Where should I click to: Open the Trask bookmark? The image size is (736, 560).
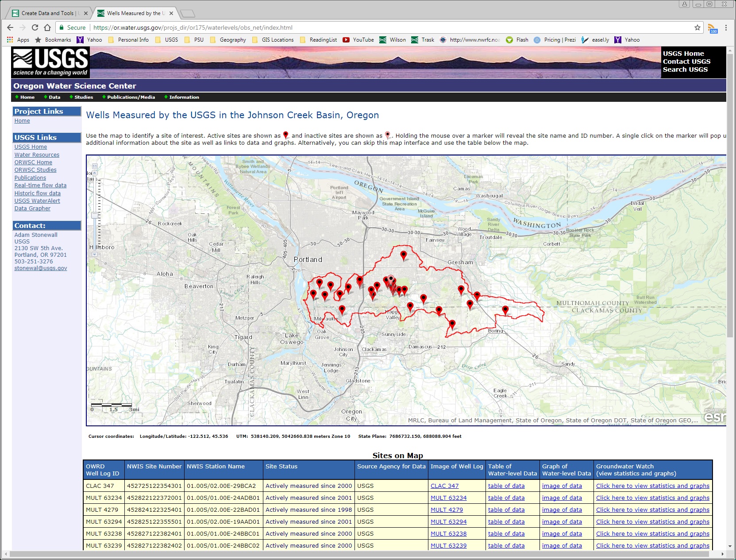(423, 40)
